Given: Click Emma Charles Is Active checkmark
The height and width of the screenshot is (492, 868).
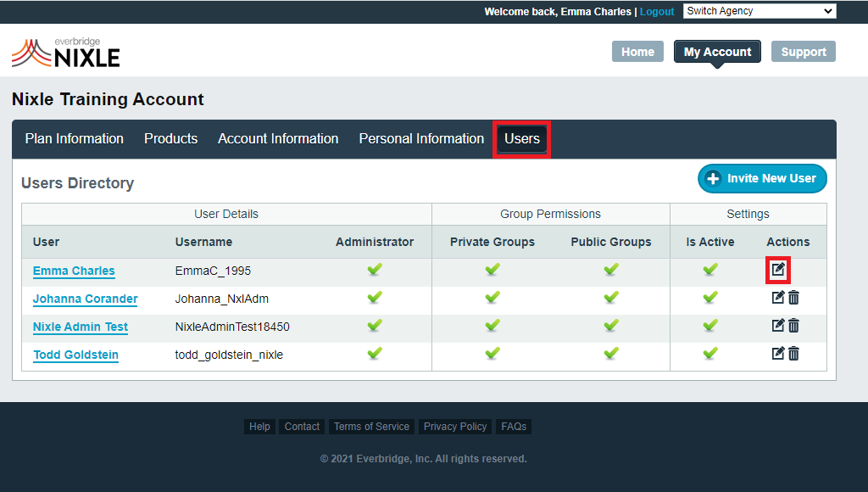Looking at the screenshot, I should click(x=710, y=270).
